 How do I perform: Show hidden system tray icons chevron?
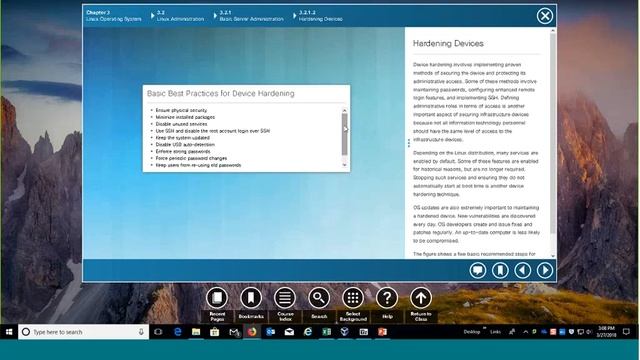pos(525,332)
